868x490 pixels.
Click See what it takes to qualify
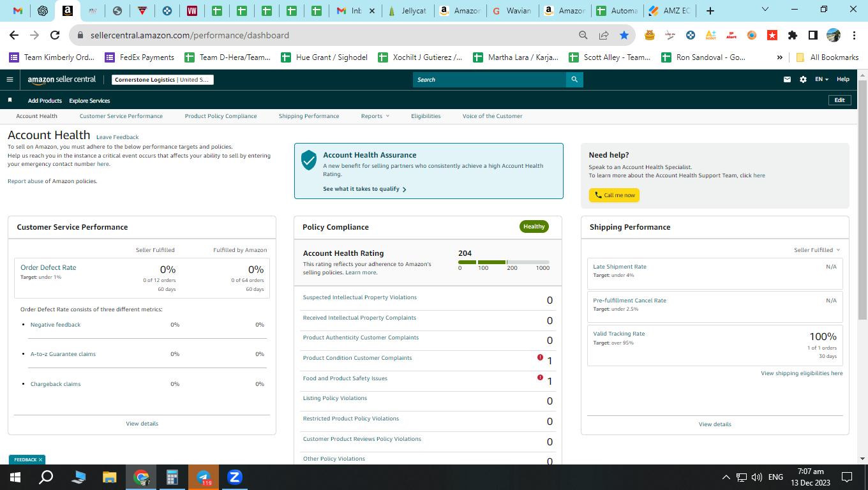point(364,189)
